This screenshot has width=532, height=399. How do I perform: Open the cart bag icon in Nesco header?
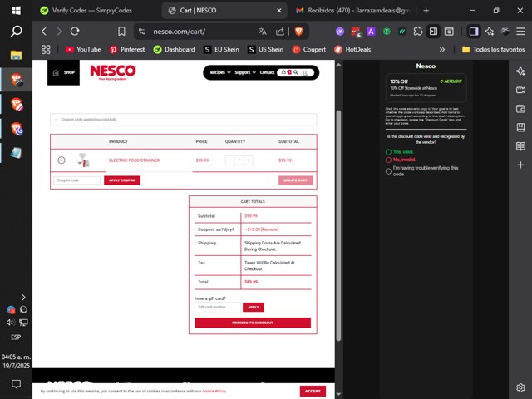(x=283, y=72)
